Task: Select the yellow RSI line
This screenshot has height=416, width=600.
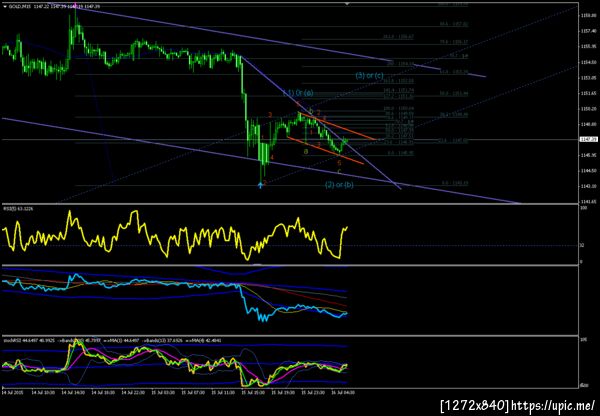Action: [x=174, y=237]
